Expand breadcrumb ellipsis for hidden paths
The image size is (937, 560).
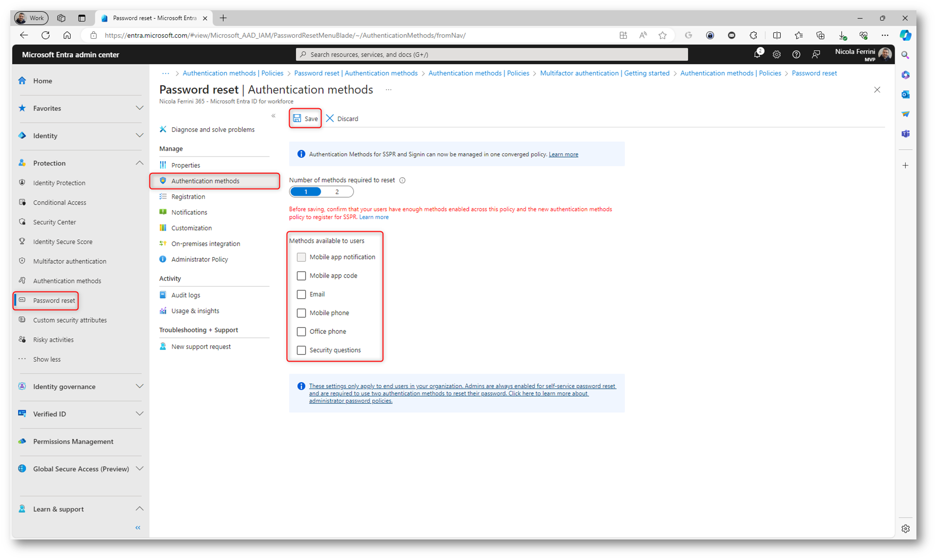pyautogui.click(x=166, y=73)
